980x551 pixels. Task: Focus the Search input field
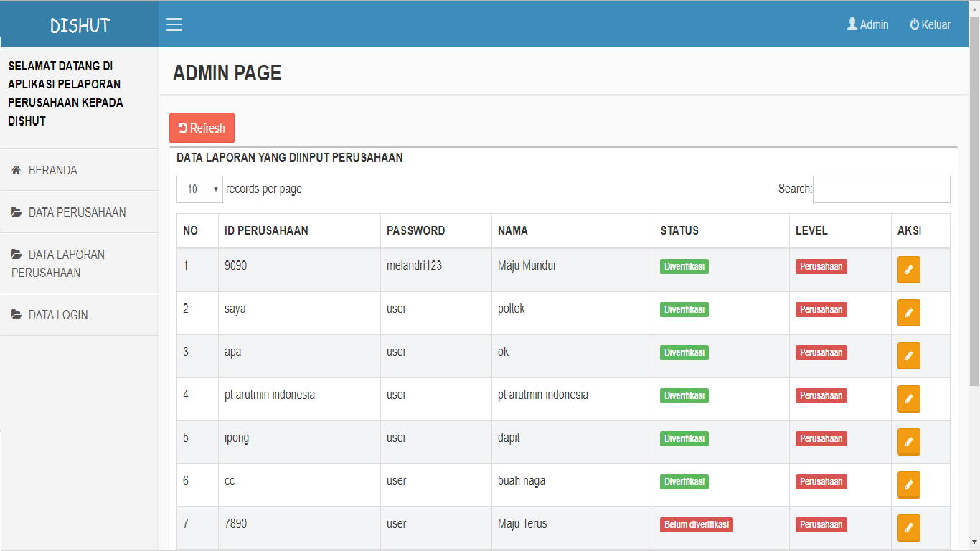click(x=881, y=189)
